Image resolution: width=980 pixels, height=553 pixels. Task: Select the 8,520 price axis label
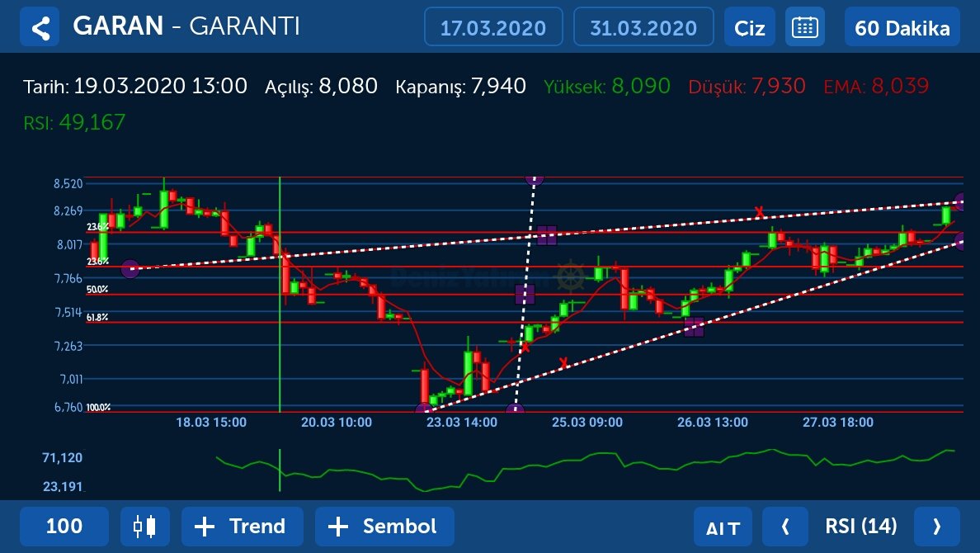point(68,183)
